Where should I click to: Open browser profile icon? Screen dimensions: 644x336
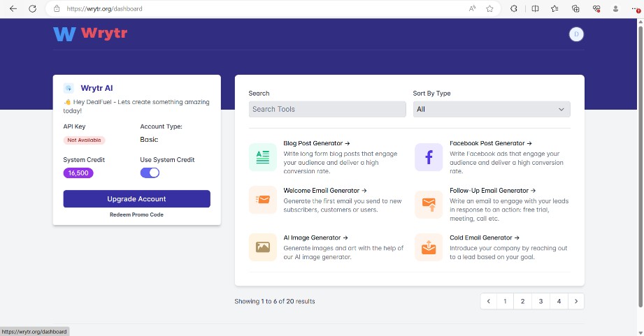[x=615, y=8]
